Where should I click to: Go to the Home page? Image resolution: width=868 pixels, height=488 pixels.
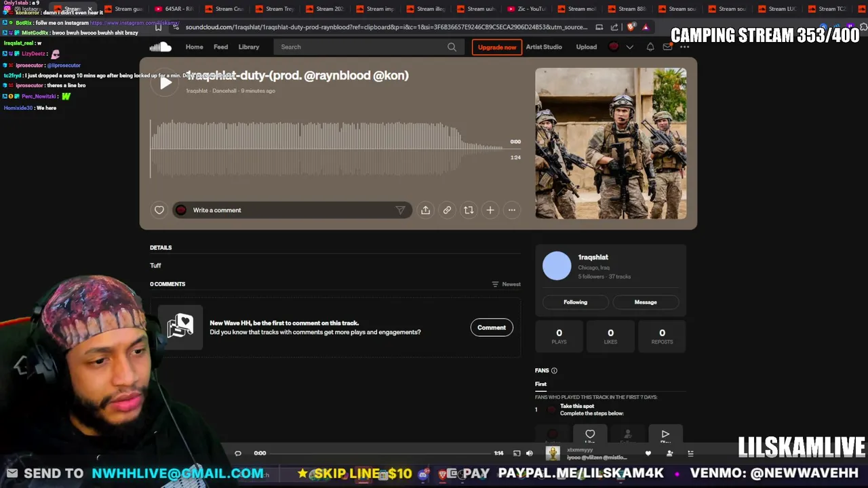(195, 47)
